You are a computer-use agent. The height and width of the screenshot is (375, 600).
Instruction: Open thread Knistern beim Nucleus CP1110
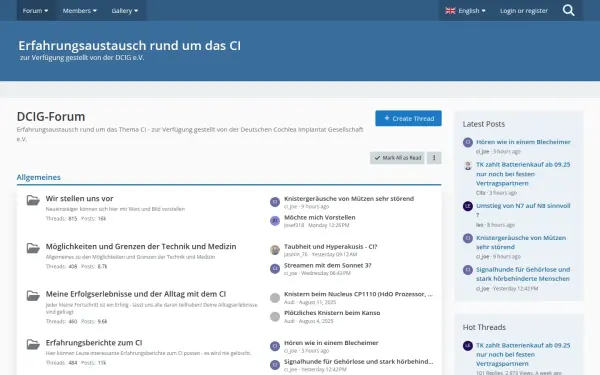tap(358, 294)
